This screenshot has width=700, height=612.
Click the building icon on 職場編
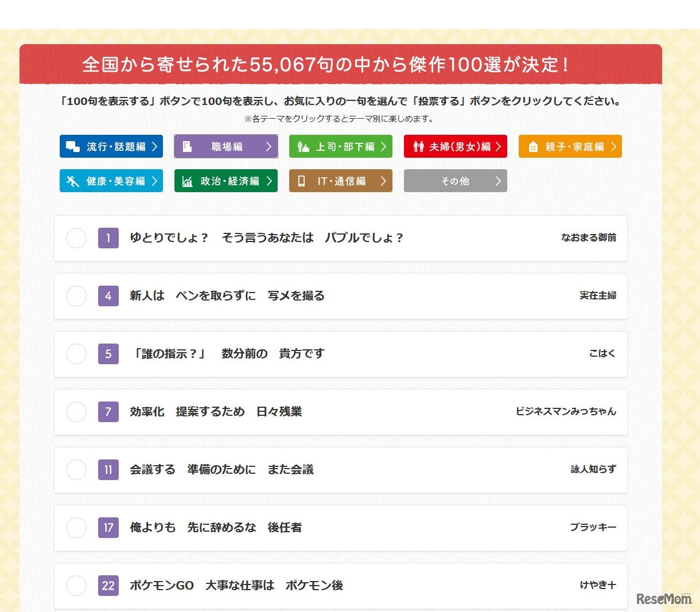point(187,147)
